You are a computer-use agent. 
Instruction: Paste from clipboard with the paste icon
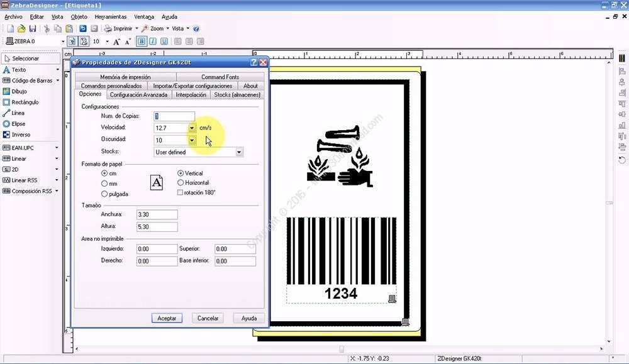pyautogui.click(x=69, y=28)
